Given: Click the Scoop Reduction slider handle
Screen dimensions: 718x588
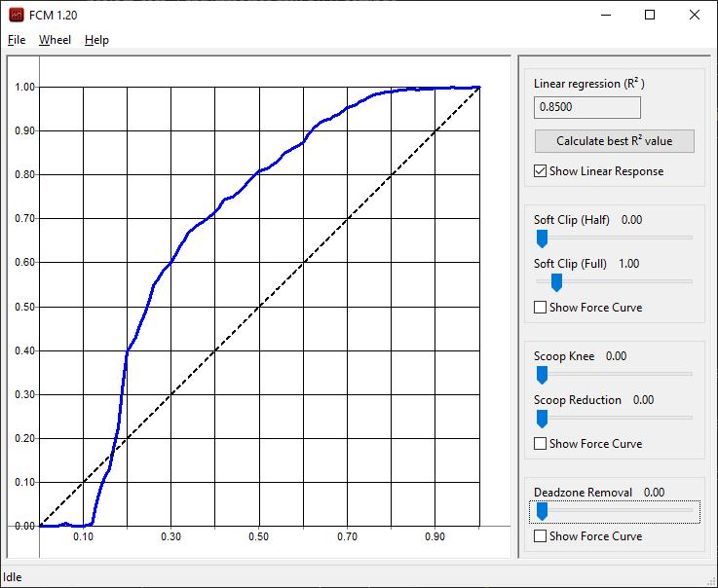Looking at the screenshot, I should (x=542, y=419).
